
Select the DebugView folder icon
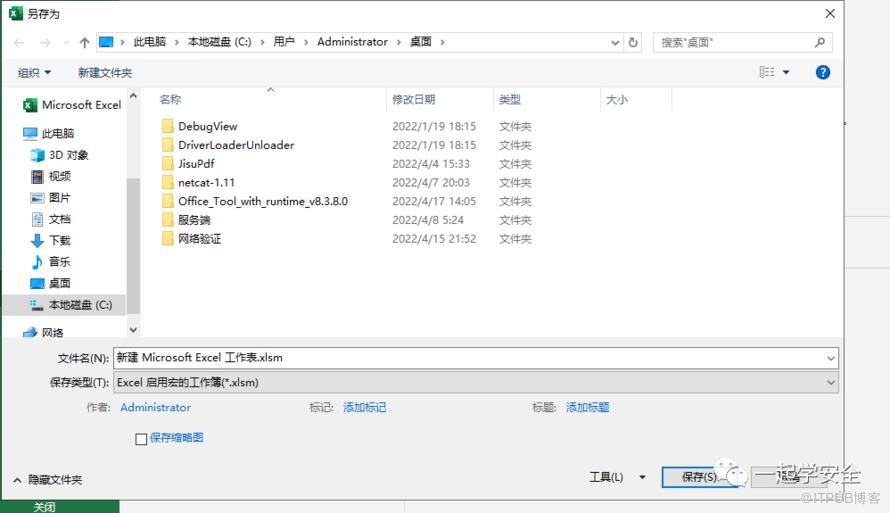tap(167, 126)
